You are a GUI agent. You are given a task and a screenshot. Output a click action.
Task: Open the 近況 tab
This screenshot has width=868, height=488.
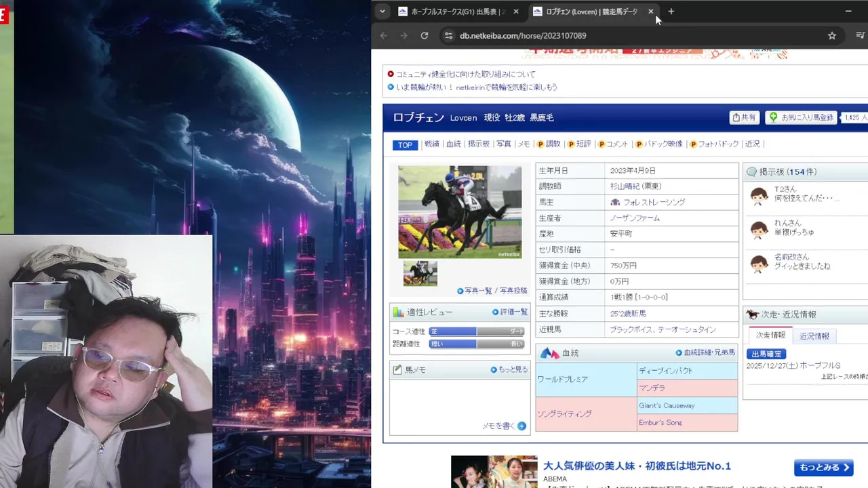[753, 144]
